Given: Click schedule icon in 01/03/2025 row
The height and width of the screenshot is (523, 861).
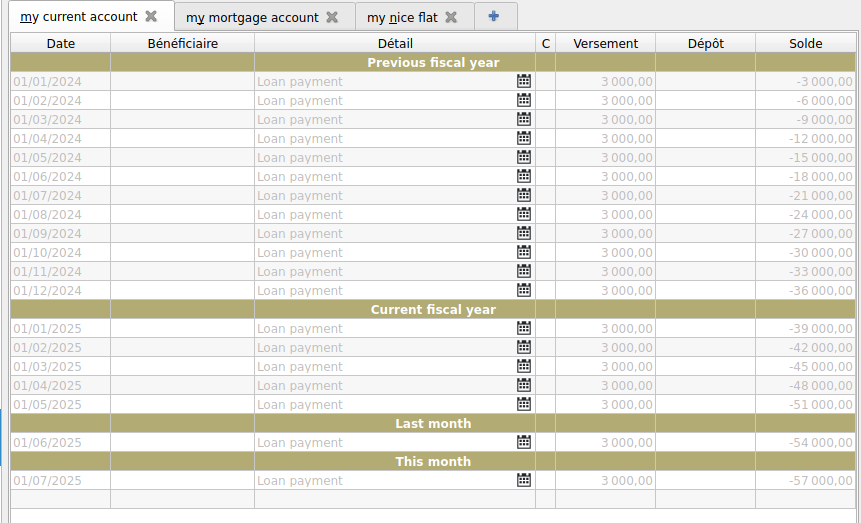Looking at the screenshot, I should (x=524, y=366).
